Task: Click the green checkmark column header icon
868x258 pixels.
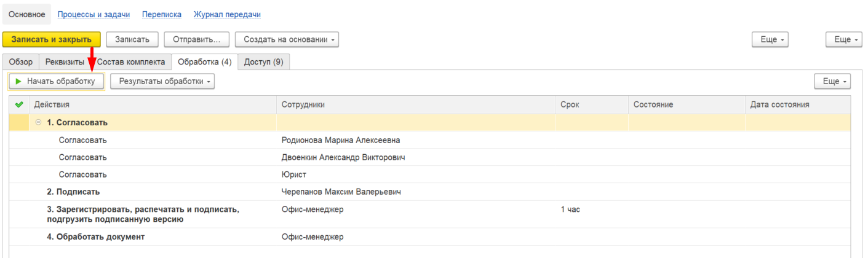Action: [x=19, y=105]
